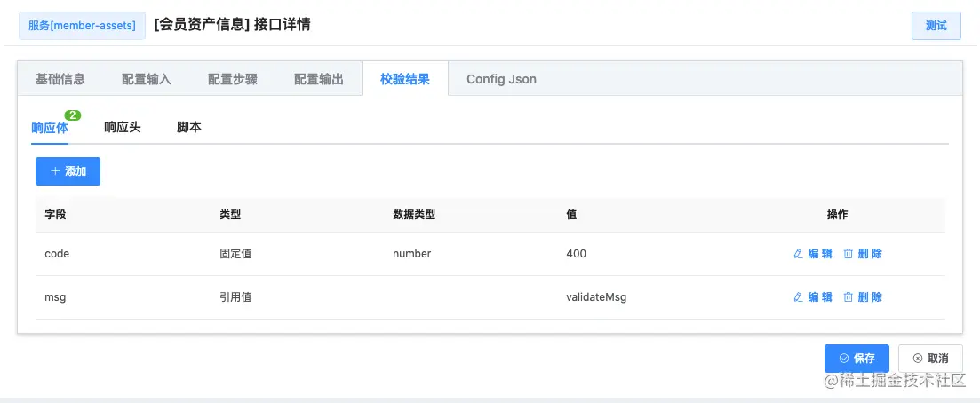Image resolution: width=980 pixels, height=403 pixels.
Task: Switch to the 响应头 sub-tab
Action: pos(123,128)
